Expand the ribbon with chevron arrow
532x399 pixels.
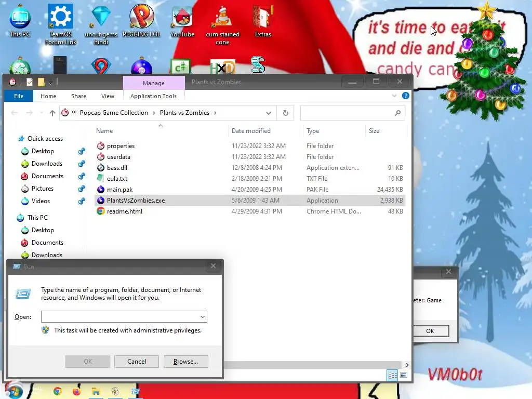click(394, 96)
